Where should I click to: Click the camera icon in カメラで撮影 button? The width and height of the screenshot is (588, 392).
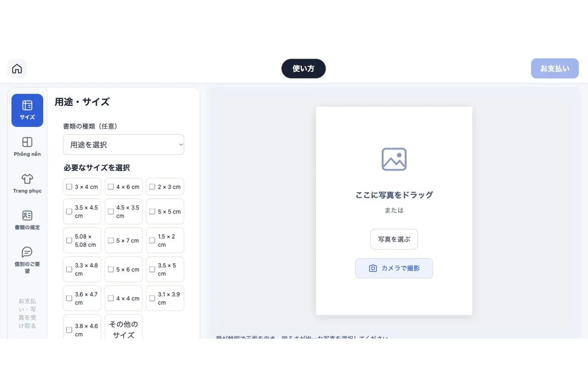coord(373,269)
